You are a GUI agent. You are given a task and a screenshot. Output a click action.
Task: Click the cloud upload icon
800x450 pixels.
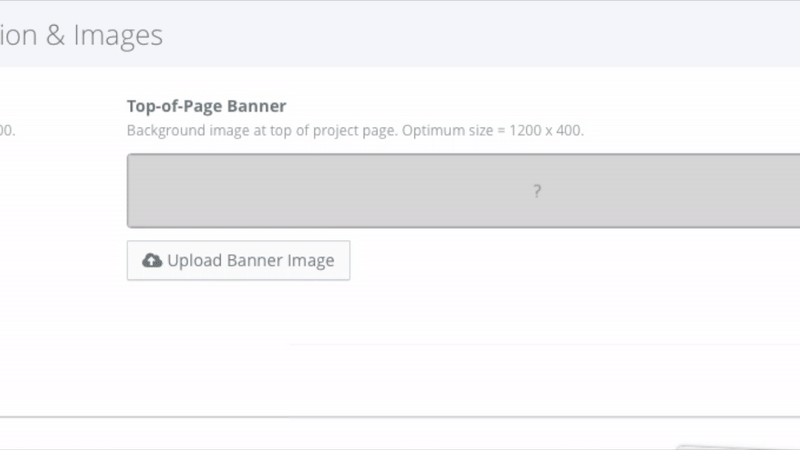coord(152,261)
